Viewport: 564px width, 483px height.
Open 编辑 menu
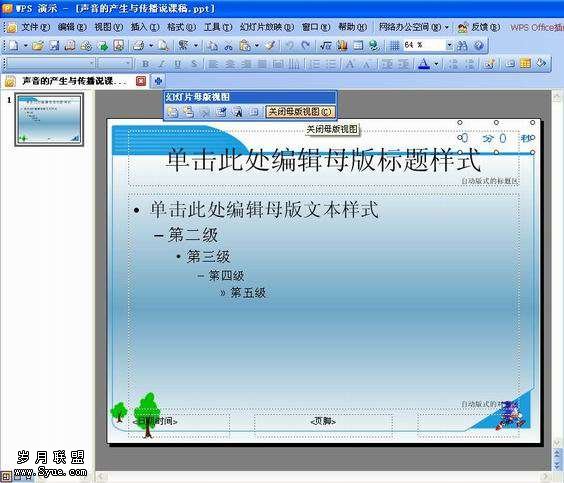[x=72, y=27]
